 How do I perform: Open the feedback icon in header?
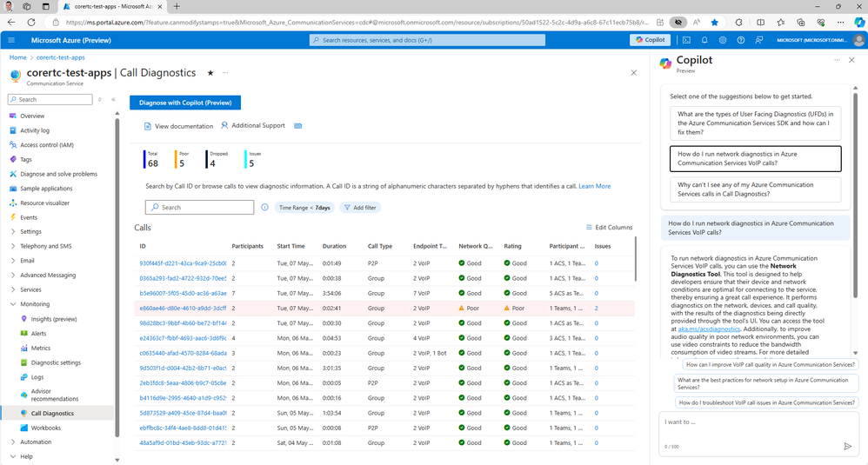click(759, 40)
